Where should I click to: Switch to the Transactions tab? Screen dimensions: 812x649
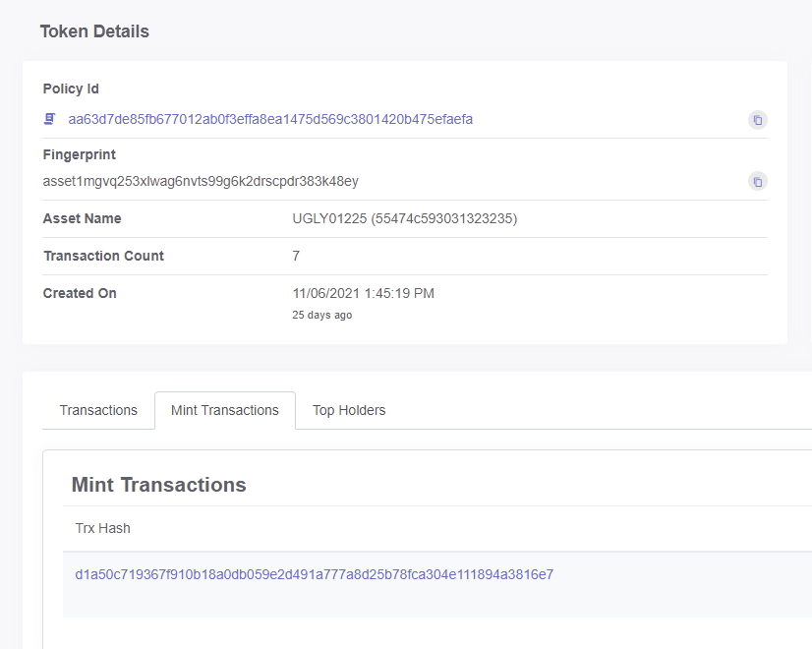point(98,410)
